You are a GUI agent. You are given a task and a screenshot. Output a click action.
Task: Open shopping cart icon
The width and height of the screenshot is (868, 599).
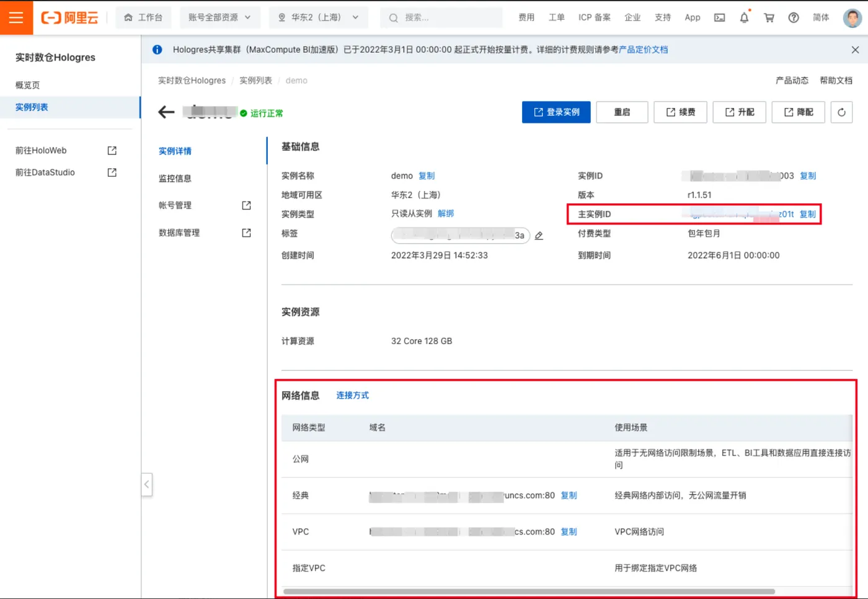769,17
